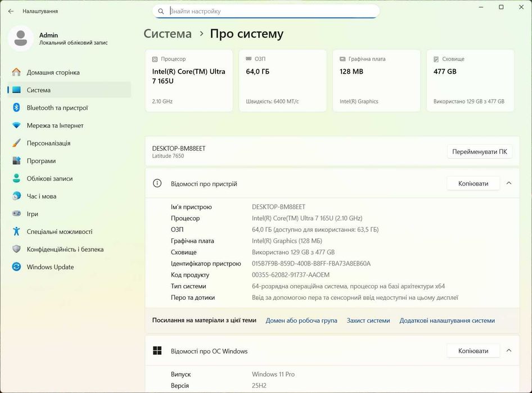Click the search magnifier icon

161,11
